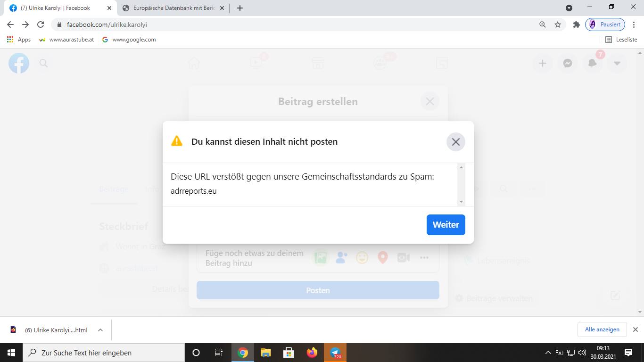Screen dimensions: 644x362
Task: Show hidden system tray icons
Action: [x=548, y=353]
